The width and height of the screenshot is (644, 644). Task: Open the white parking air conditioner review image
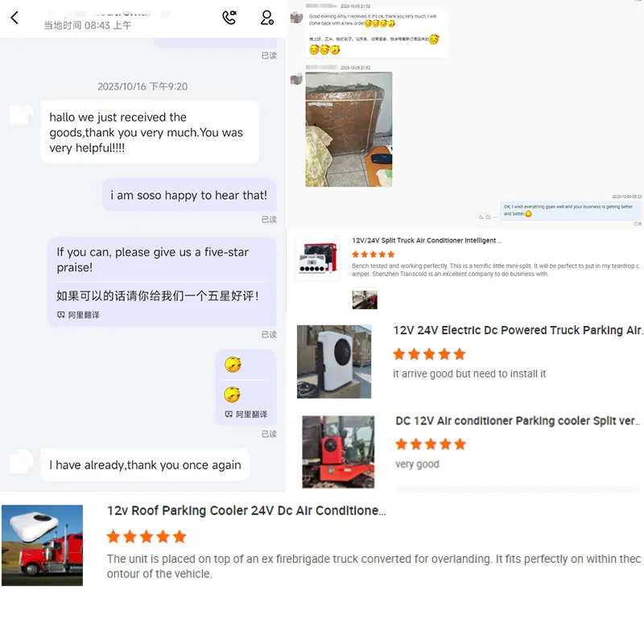click(334, 361)
